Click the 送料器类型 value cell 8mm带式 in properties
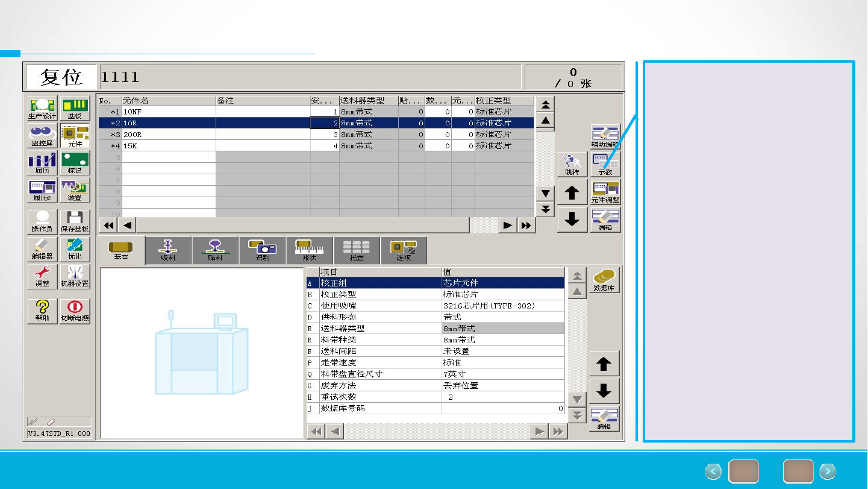The width and height of the screenshot is (868, 489). [503, 329]
